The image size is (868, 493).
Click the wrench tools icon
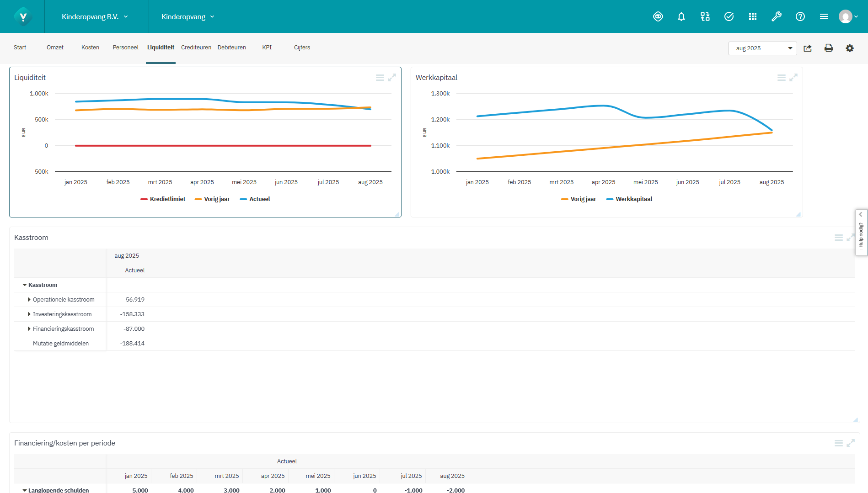click(776, 17)
